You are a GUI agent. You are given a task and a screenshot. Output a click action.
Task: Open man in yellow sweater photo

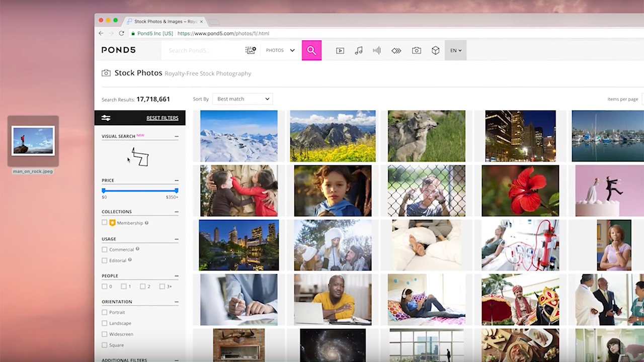click(333, 300)
